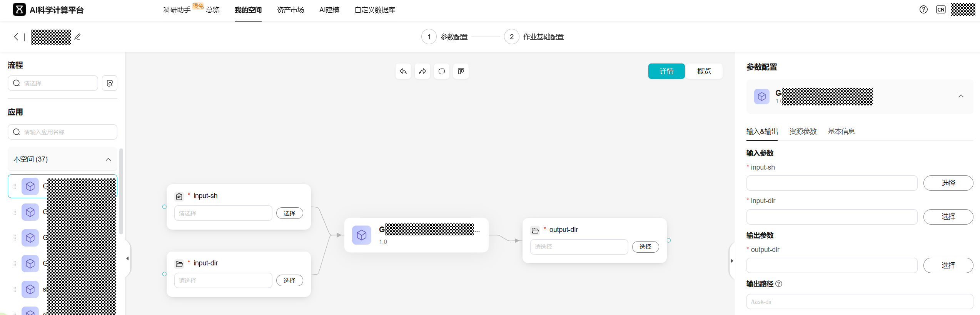Viewport: 980px width, 315px height.
Task: Open the 流程 请选择 dropdown
Action: [x=53, y=83]
